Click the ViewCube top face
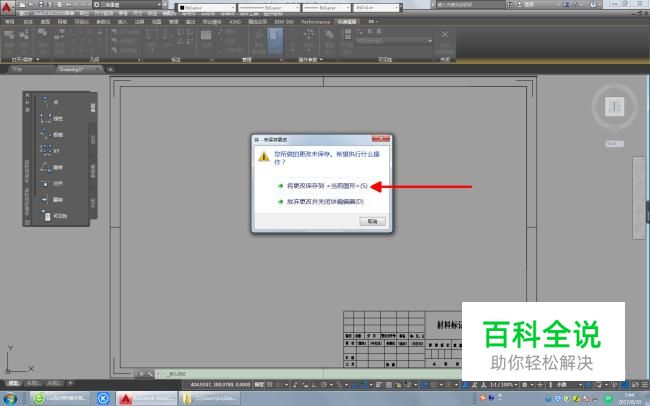The image size is (650, 406). pos(614,106)
